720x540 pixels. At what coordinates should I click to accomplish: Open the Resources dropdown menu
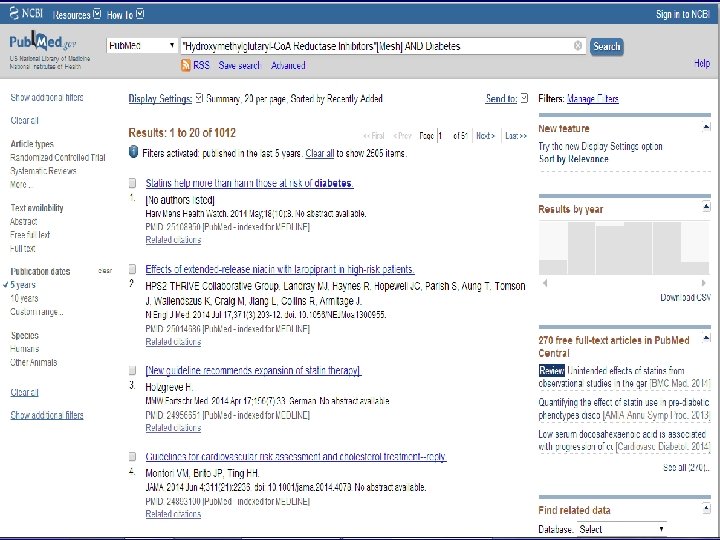tap(77, 15)
